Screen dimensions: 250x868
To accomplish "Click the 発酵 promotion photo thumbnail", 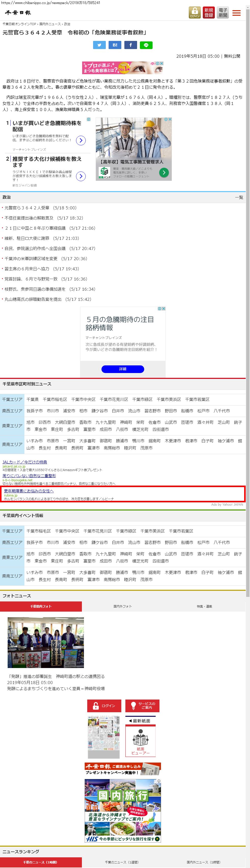I will click(46, 642).
